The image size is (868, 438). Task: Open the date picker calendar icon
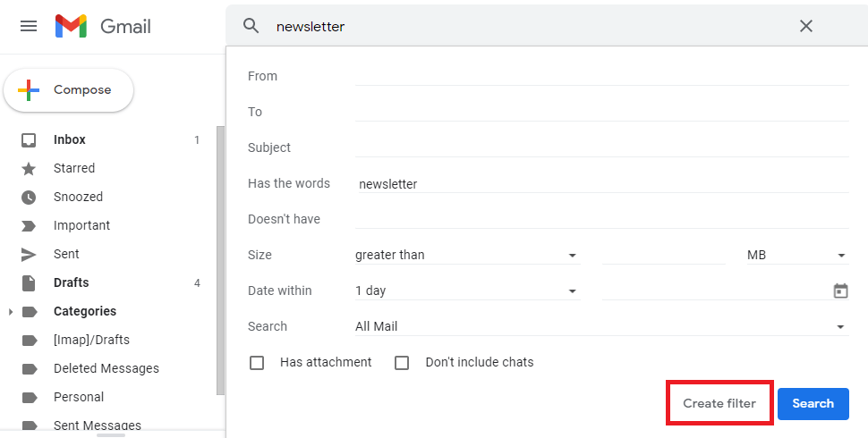pyautogui.click(x=840, y=291)
